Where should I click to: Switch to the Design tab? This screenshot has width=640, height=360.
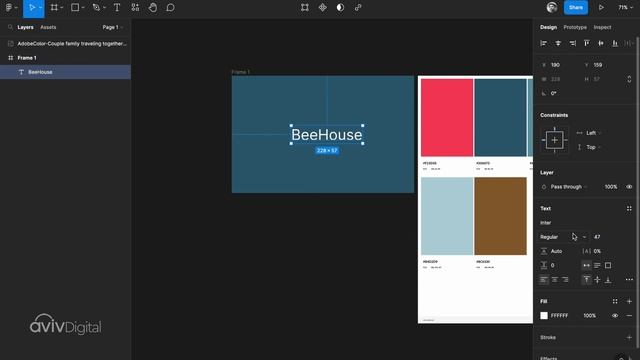pos(548,27)
